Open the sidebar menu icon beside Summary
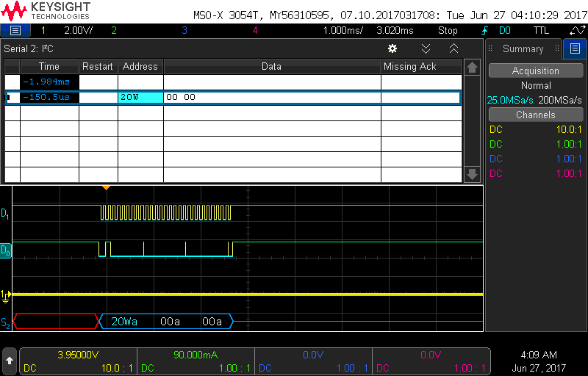Image resolution: width=588 pixels, height=376 pixels. pyautogui.click(x=575, y=48)
